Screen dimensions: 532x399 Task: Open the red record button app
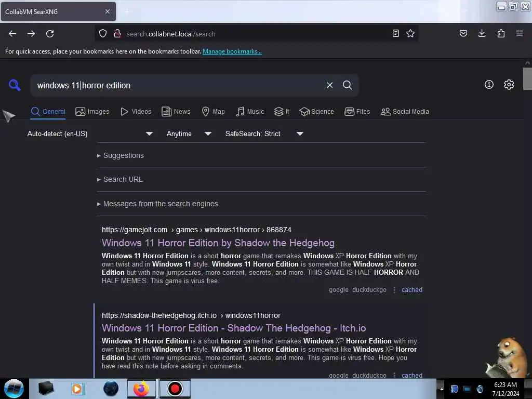coord(175,389)
